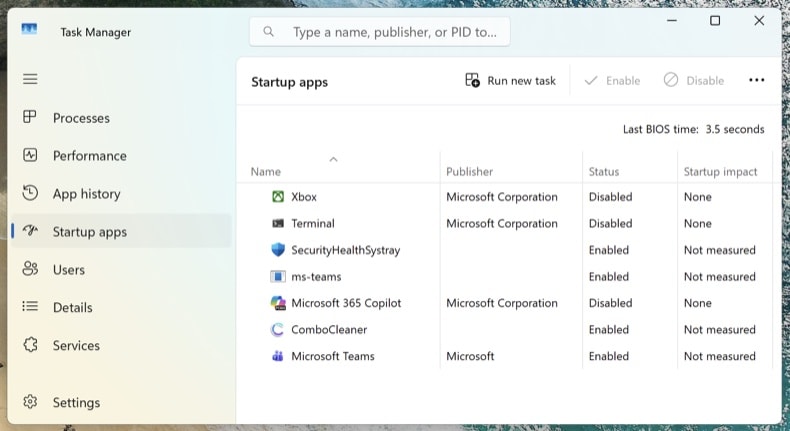Viewport: 790px width, 431px height.
Task: Click the Run new task button
Action: (510, 81)
